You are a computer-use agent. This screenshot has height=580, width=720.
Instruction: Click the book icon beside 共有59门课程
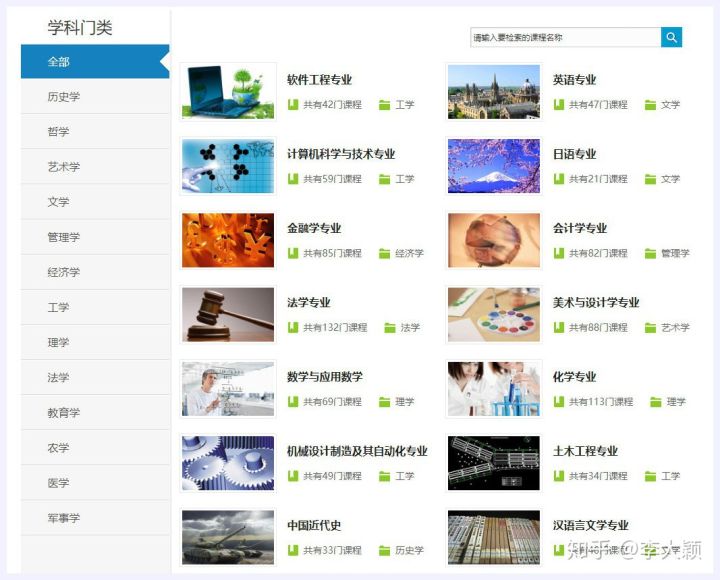(x=293, y=179)
